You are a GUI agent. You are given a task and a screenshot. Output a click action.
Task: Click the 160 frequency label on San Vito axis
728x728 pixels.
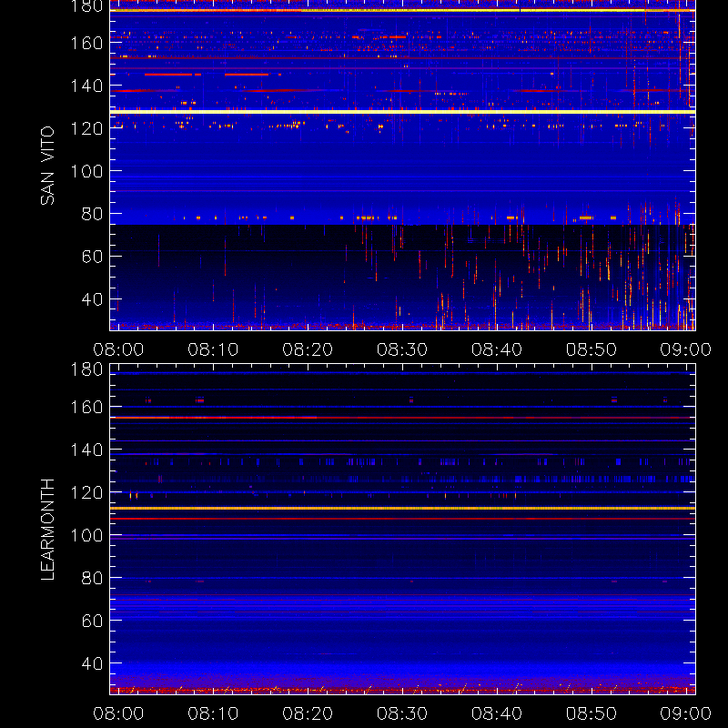click(86, 43)
